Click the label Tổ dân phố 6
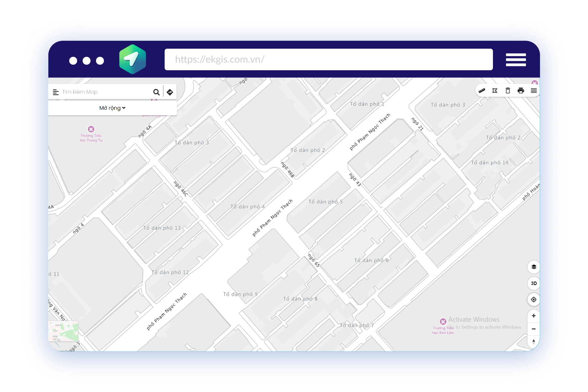This screenshot has height=392, width=588. point(371,260)
